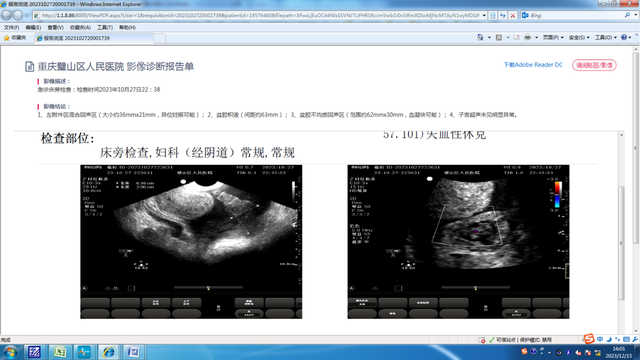Click the pink 调阅影像 button
This screenshot has width=640, height=360.
[x=594, y=65]
